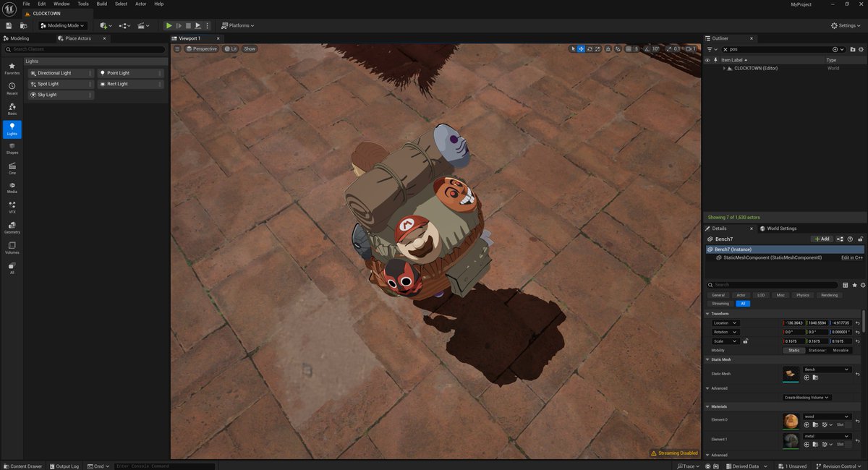Open the Cine category
Viewport: 868px width, 470px height.
(12, 168)
